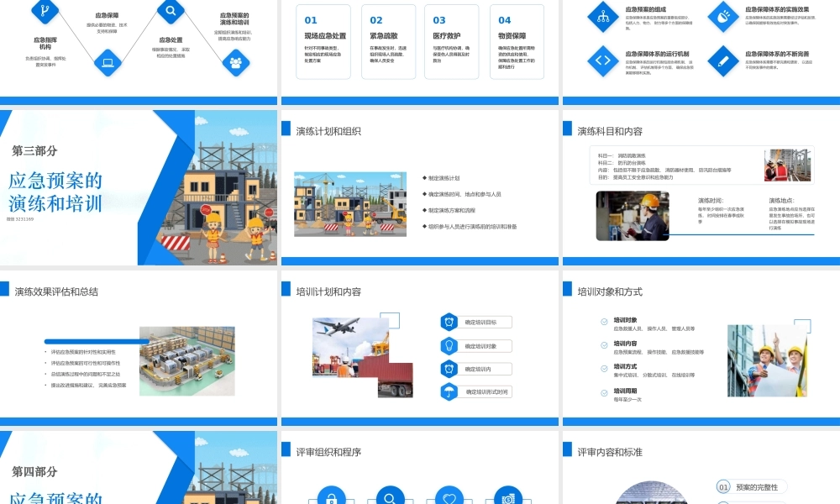Click the 评审组织和程序 slide title
The image size is (840, 504).
tap(328, 452)
